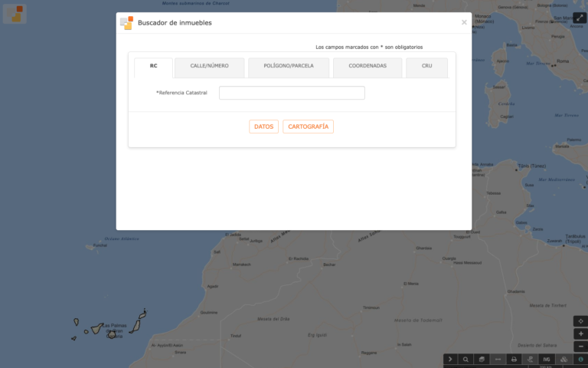Viewport: 588px width, 368px height.
Task: Click the IVG toolbar button
Action: 547,360
